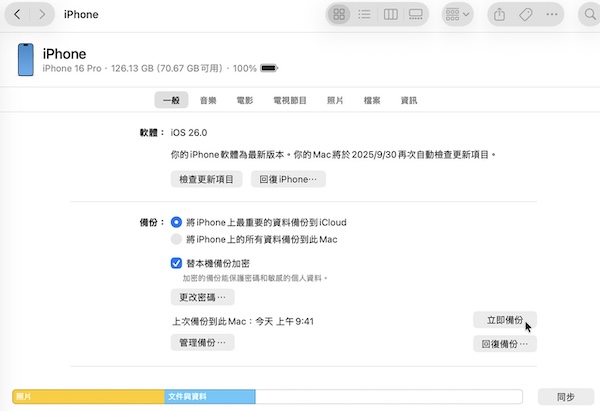Select the 電視節目 tab
The image size is (600, 411).
click(x=290, y=100)
